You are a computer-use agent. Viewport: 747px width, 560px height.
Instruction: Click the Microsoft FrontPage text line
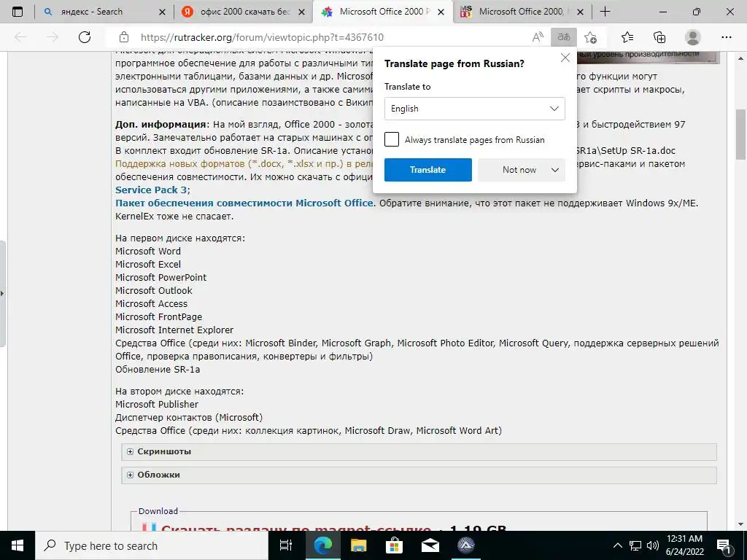coord(158,316)
